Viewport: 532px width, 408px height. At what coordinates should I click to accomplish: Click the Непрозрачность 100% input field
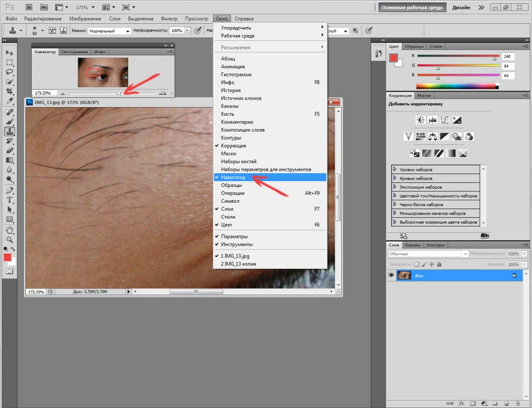[177, 30]
